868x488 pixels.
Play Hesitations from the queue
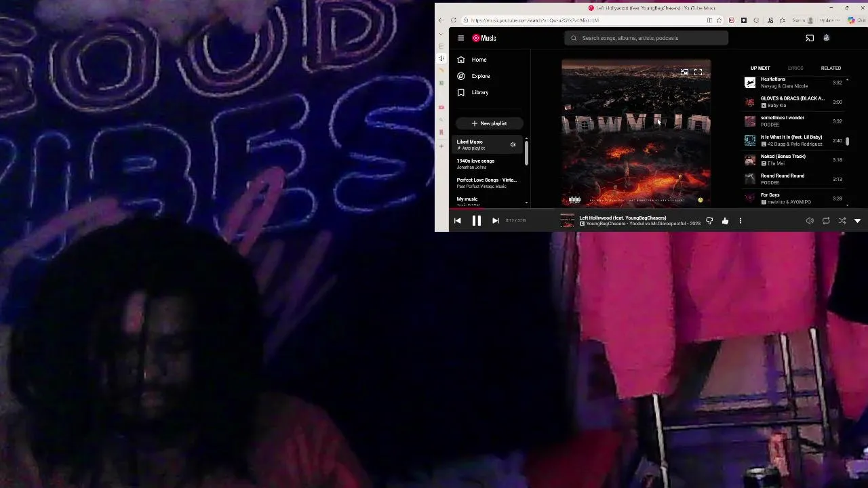coord(793,83)
